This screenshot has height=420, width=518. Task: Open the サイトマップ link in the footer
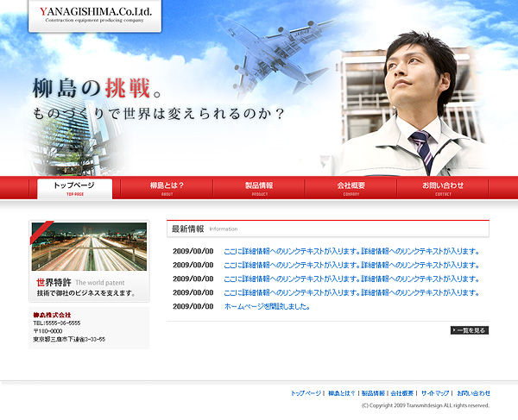[434, 393]
